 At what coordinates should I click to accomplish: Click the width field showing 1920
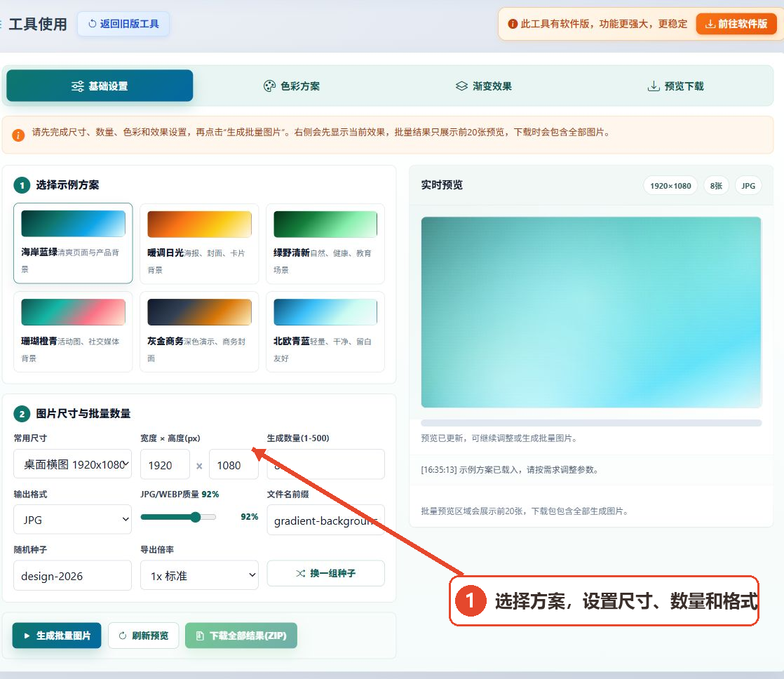coord(165,465)
